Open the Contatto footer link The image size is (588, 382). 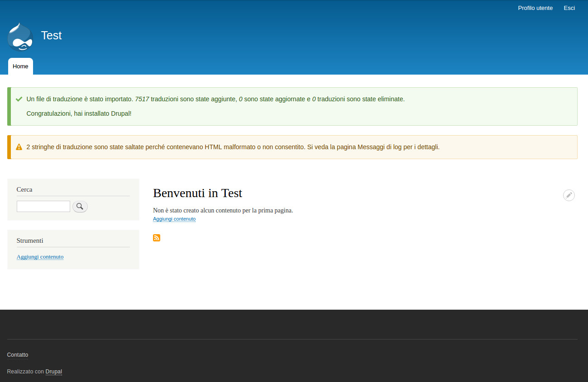(x=17, y=355)
